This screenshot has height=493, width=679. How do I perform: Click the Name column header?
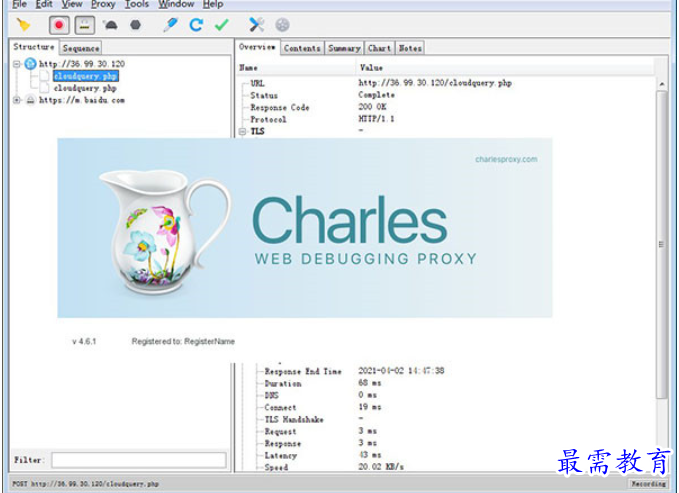pyautogui.click(x=249, y=68)
